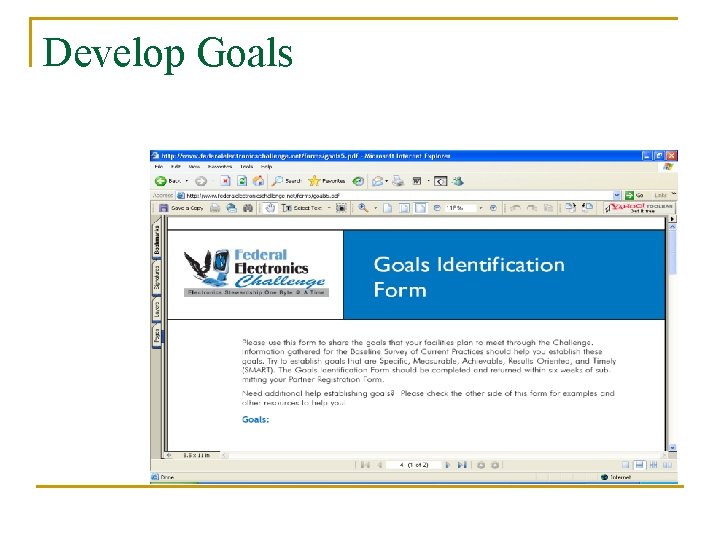
Task: Click the Go button beside address bar
Action: (634, 195)
